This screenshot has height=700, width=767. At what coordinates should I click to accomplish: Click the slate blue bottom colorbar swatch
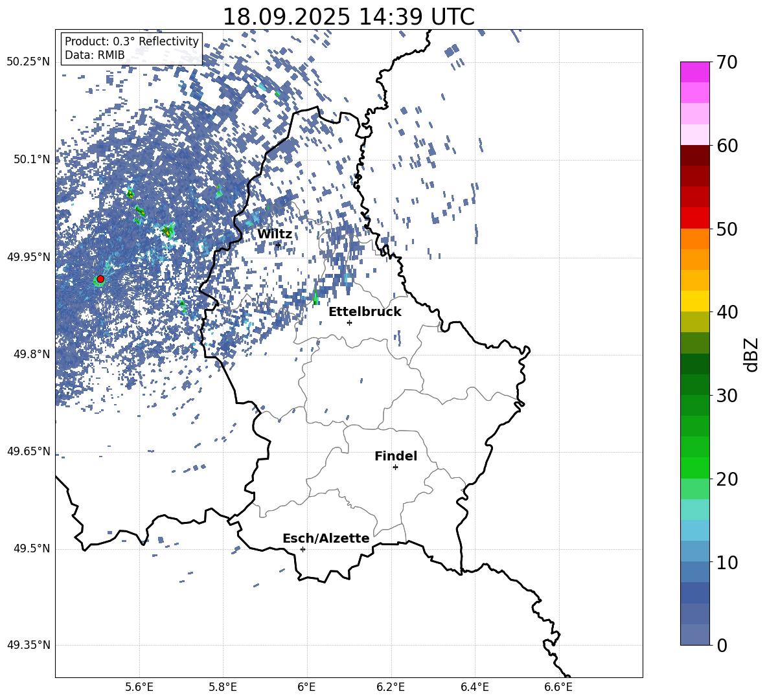pyautogui.click(x=694, y=635)
